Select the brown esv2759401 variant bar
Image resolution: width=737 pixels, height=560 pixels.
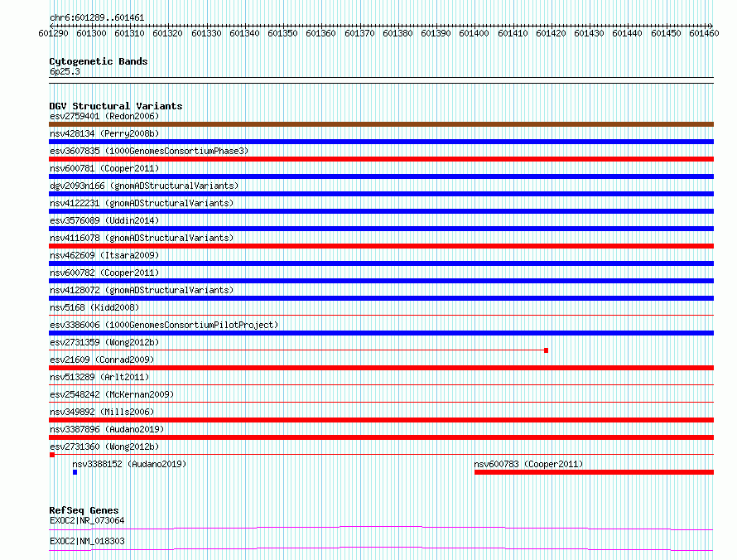[x=381, y=124]
